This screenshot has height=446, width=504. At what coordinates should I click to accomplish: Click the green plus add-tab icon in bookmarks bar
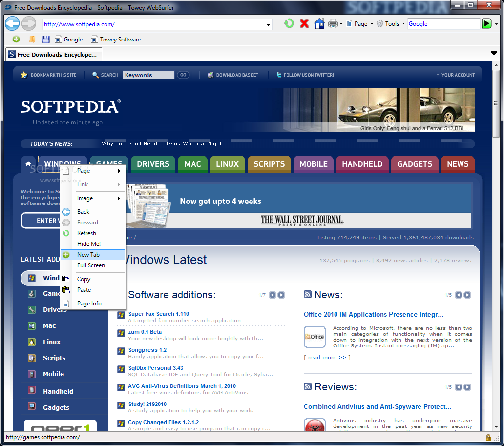(16, 39)
